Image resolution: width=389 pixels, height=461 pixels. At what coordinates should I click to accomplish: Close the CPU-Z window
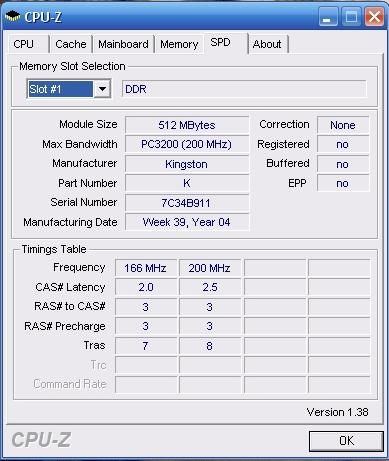(x=374, y=17)
